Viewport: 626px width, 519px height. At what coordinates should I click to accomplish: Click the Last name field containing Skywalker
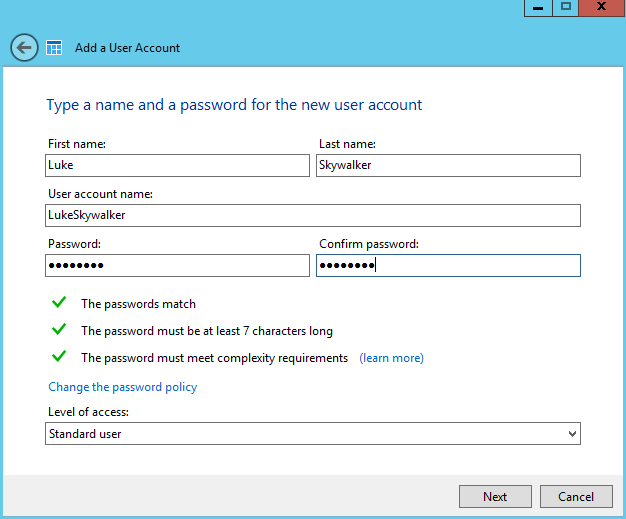coord(448,165)
